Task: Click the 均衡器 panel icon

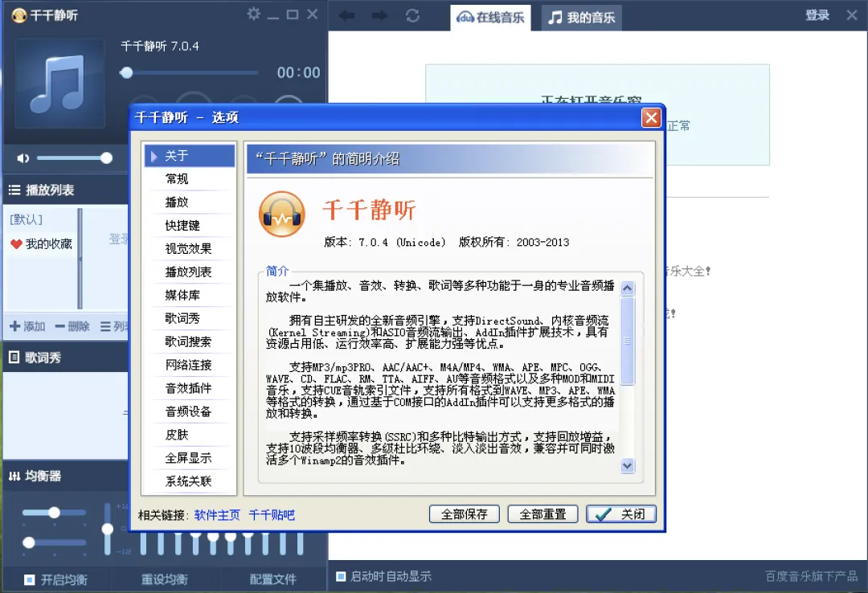Action: click(x=14, y=476)
